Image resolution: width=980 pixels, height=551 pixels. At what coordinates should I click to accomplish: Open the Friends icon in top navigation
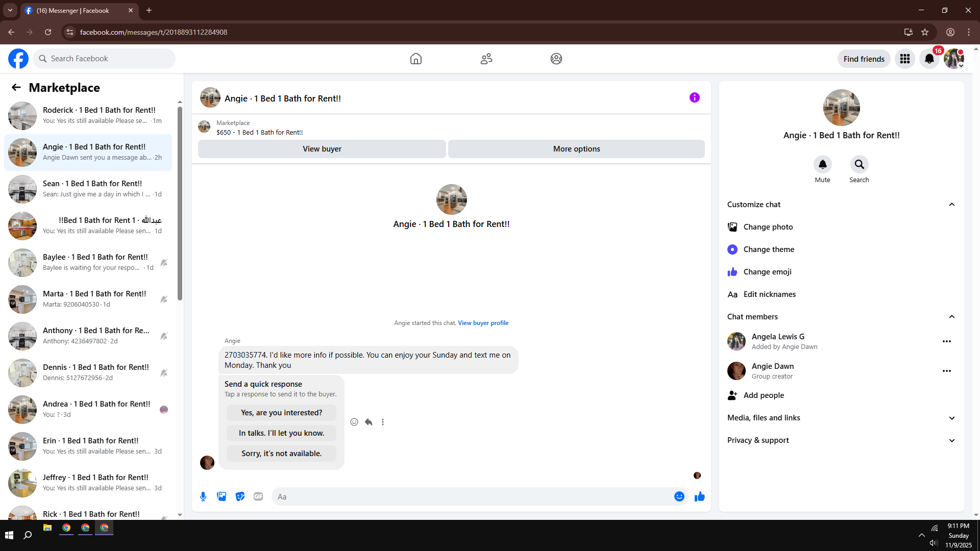pos(486,59)
